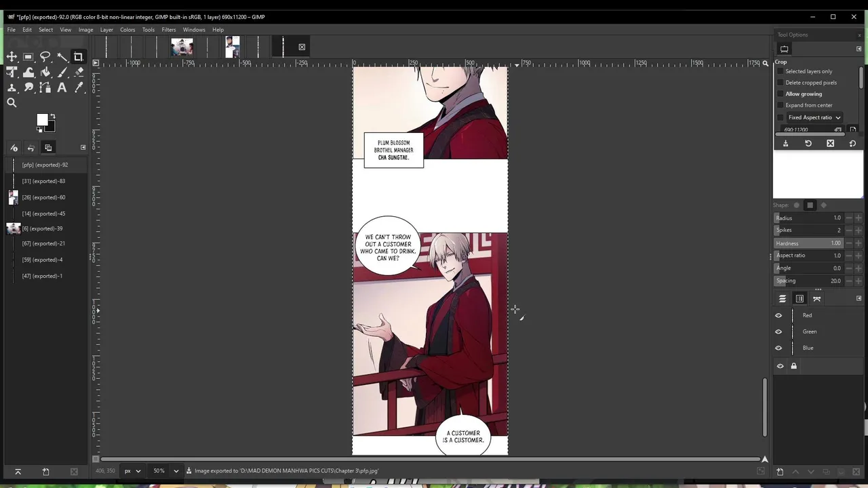Reset colors to default black and white
The height and width of the screenshot is (488, 868).
click(x=39, y=129)
